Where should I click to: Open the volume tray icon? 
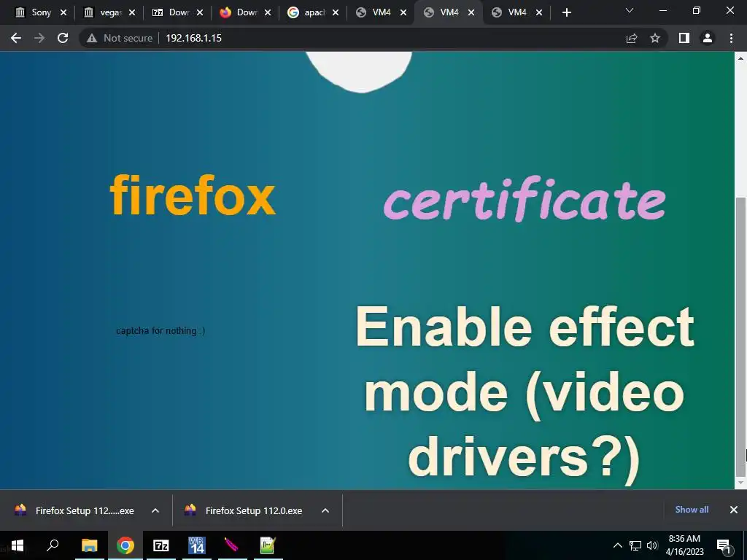(652, 545)
